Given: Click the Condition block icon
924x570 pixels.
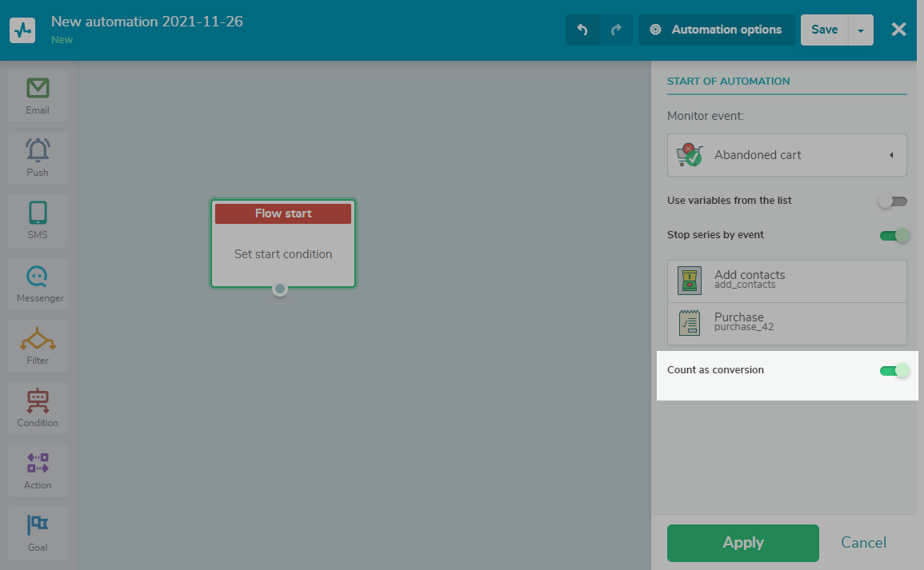Looking at the screenshot, I should coord(38,401).
